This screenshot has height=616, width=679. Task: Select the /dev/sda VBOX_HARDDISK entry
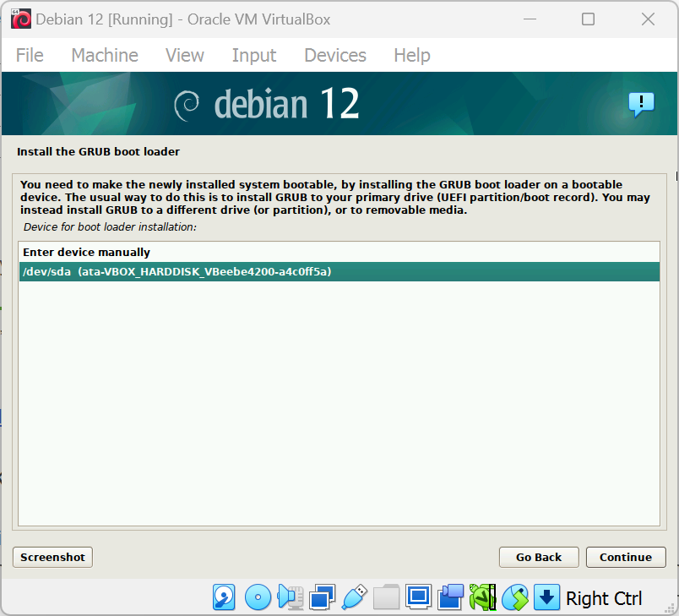tap(177, 271)
